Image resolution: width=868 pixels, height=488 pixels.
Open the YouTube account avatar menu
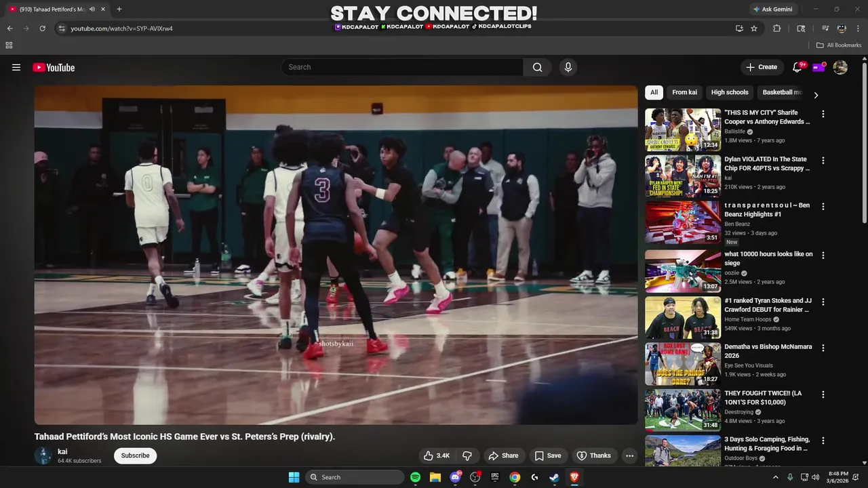point(840,67)
